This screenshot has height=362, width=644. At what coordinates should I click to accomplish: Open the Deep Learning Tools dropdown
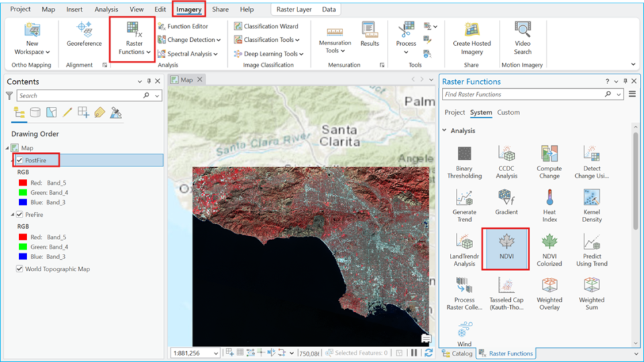click(268, 54)
